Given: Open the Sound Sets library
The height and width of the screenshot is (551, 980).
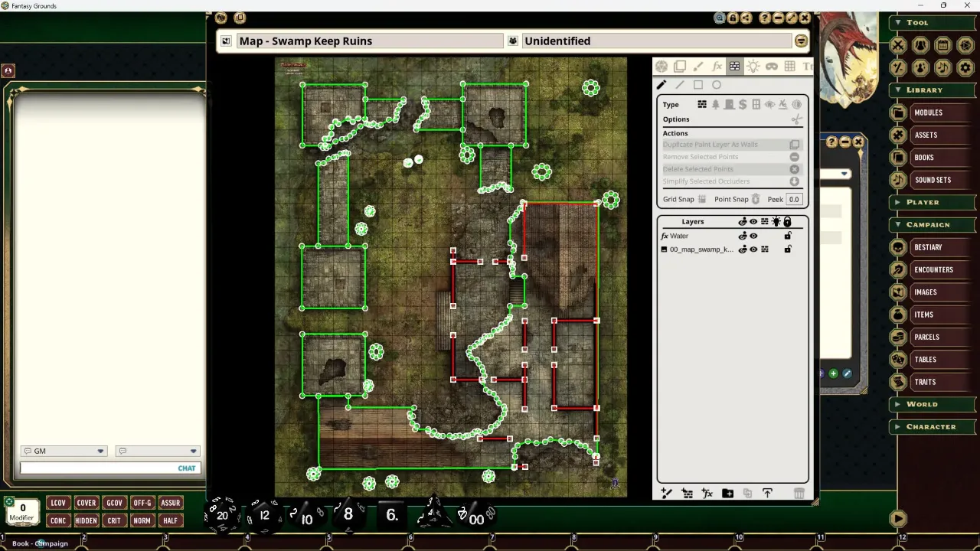Looking at the screenshot, I should pyautogui.click(x=932, y=180).
